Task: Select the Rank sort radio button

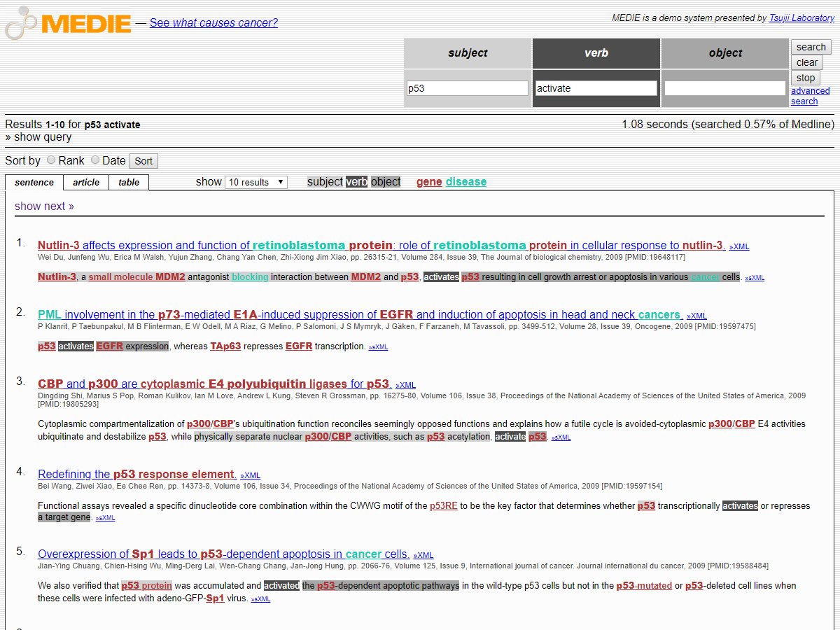Action: click(x=51, y=160)
